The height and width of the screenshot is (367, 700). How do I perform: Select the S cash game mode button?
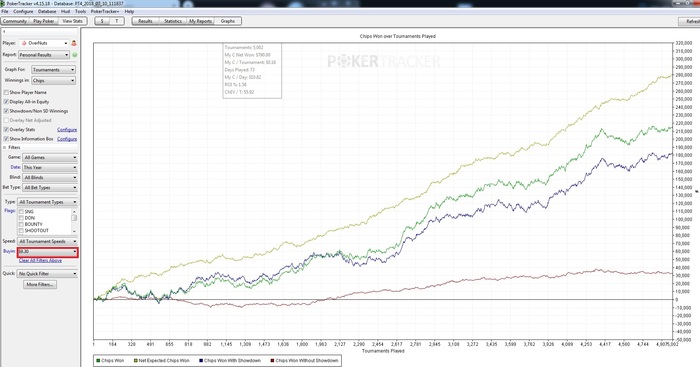click(102, 21)
